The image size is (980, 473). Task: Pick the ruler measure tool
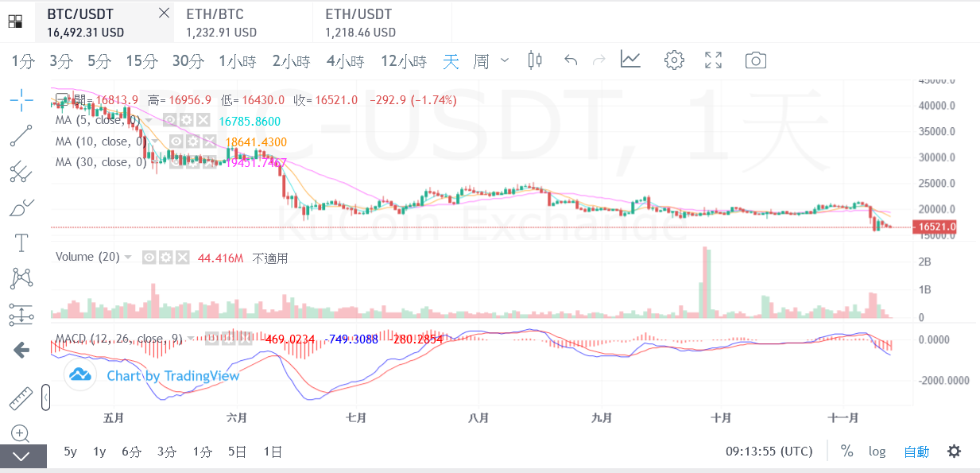click(21, 399)
